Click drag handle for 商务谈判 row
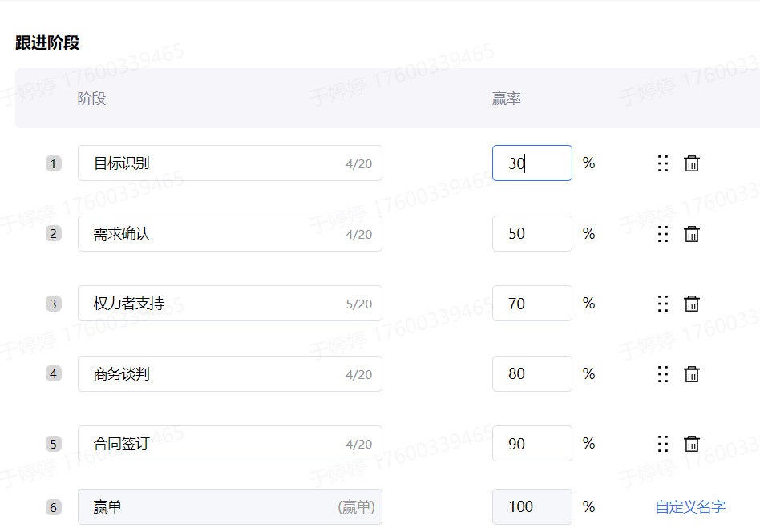This screenshot has height=532, width=760. (663, 374)
